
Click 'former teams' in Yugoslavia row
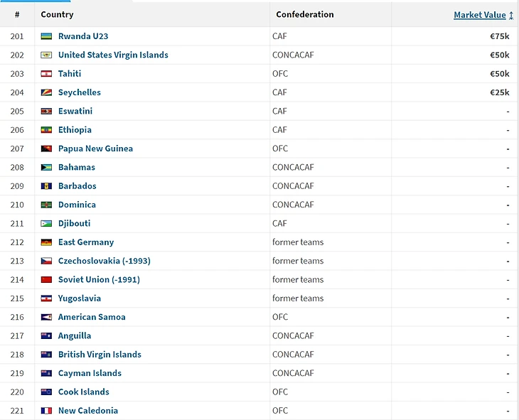click(x=298, y=298)
